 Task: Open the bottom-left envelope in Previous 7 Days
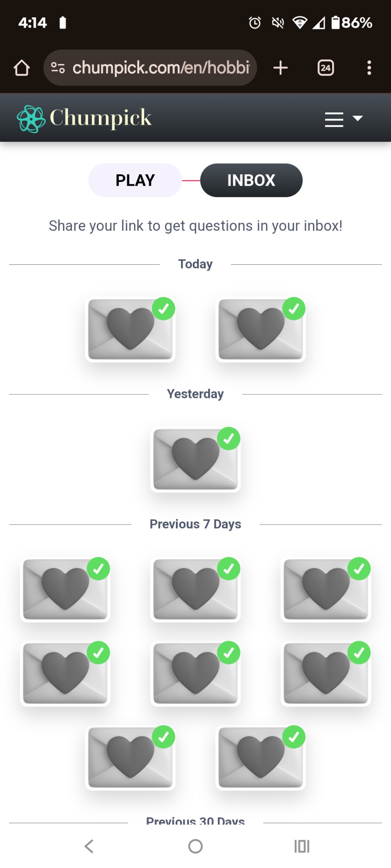pos(130,757)
